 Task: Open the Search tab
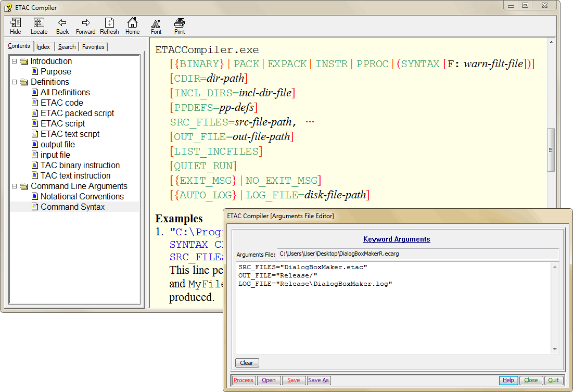pos(67,47)
